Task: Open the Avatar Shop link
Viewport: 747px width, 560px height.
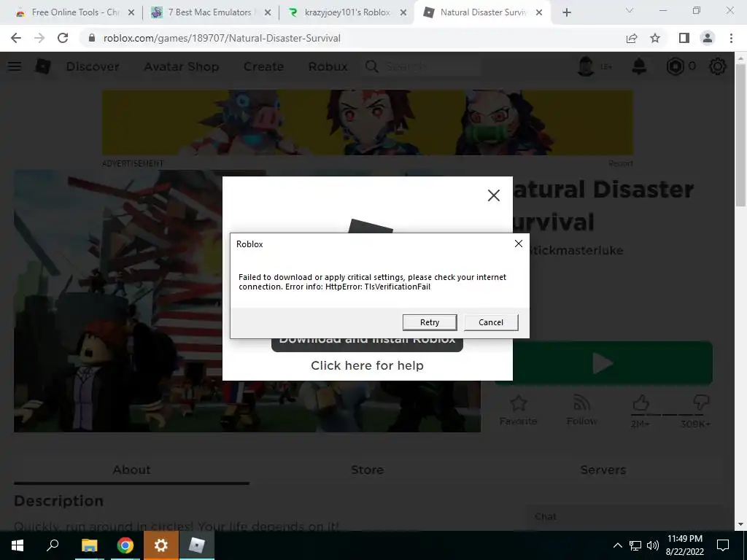Action: pos(182,66)
